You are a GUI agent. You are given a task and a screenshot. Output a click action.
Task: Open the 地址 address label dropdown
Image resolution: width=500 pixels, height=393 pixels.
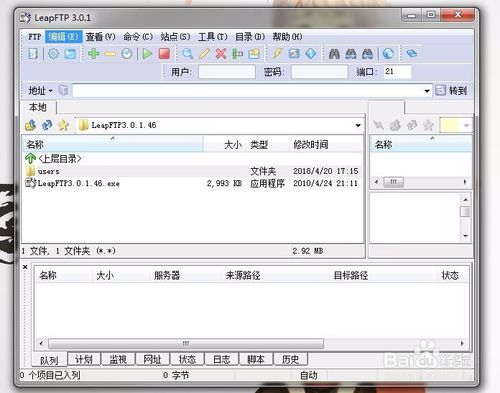40,90
